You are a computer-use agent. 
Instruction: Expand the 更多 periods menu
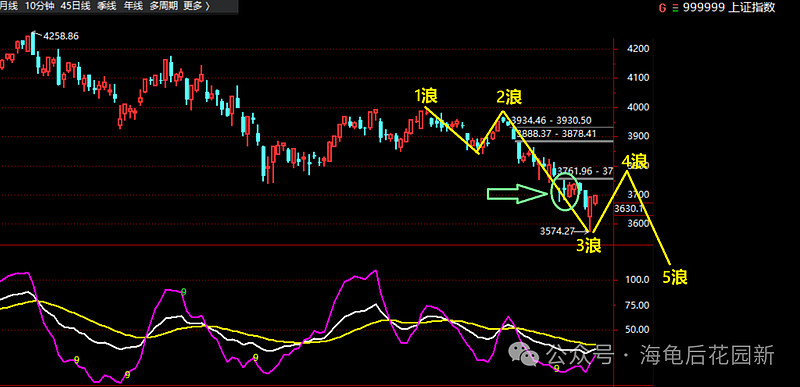coord(196,7)
